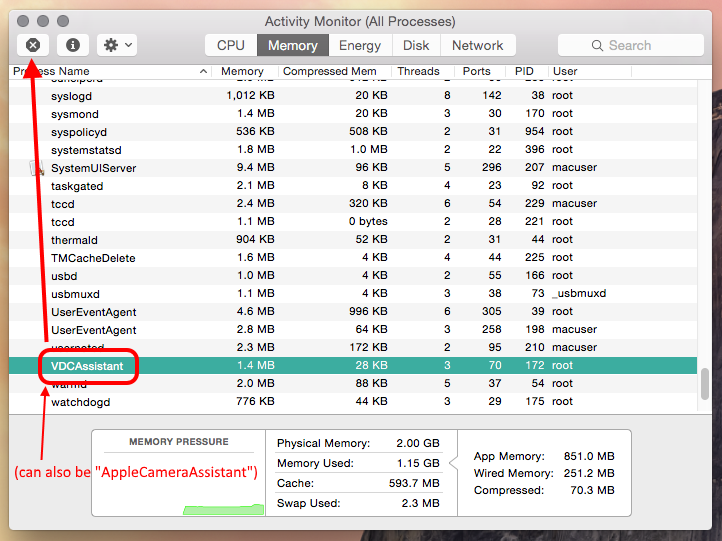
Task: Switch to the CPU tab
Action: click(x=230, y=45)
